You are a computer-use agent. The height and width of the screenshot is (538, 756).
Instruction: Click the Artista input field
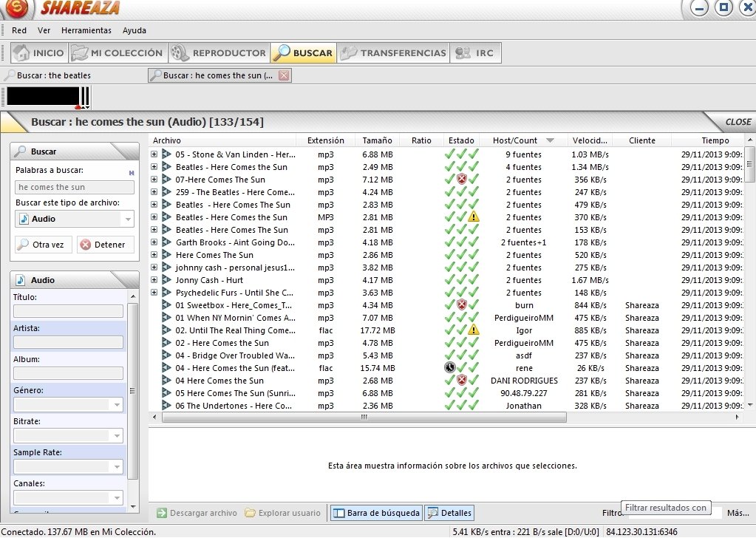[x=68, y=342]
